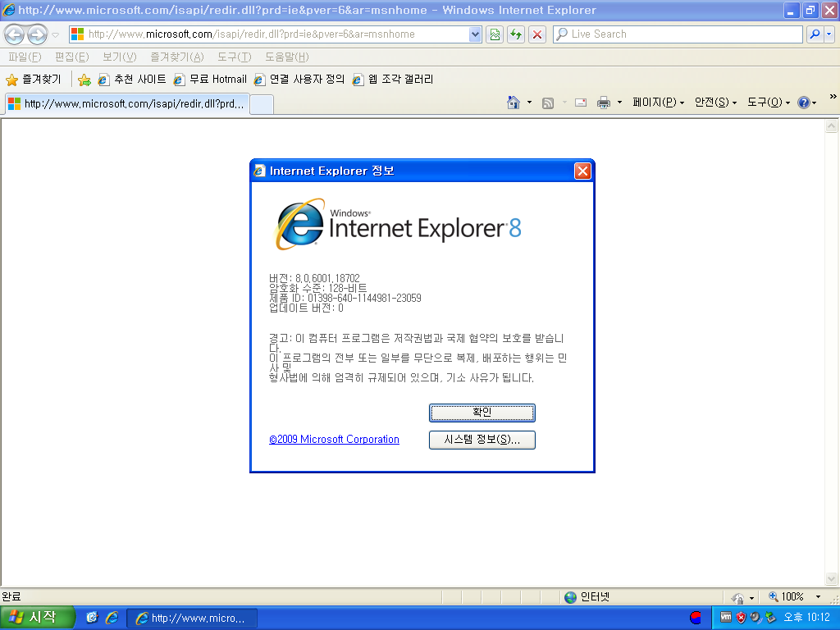Expand the Home button dropdown arrow
840x630 pixels.
pyautogui.click(x=529, y=103)
